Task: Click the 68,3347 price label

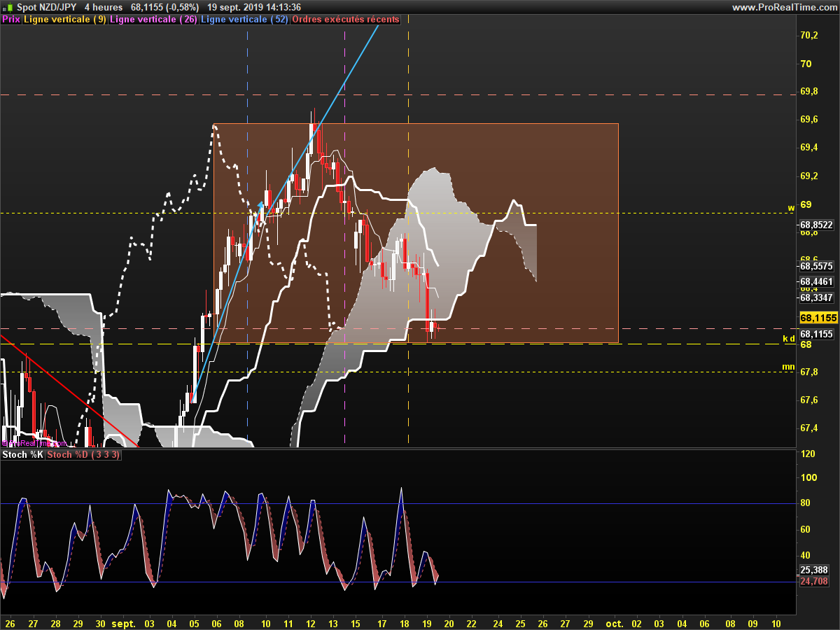Action: [x=816, y=297]
